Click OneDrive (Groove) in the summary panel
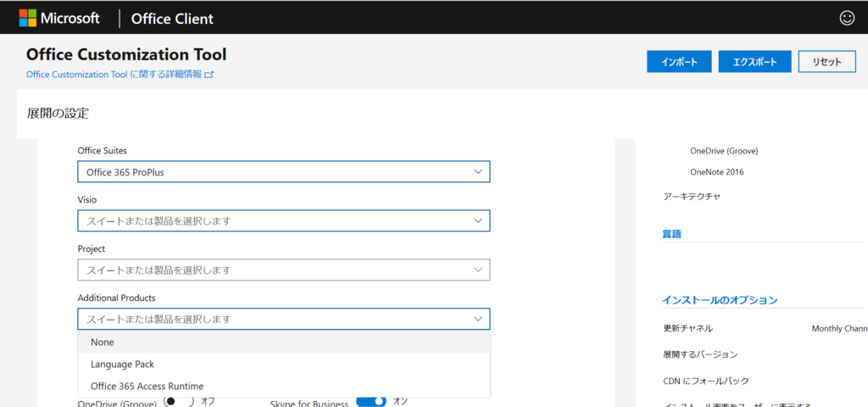Image resolution: width=868 pixels, height=407 pixels. 724,151
